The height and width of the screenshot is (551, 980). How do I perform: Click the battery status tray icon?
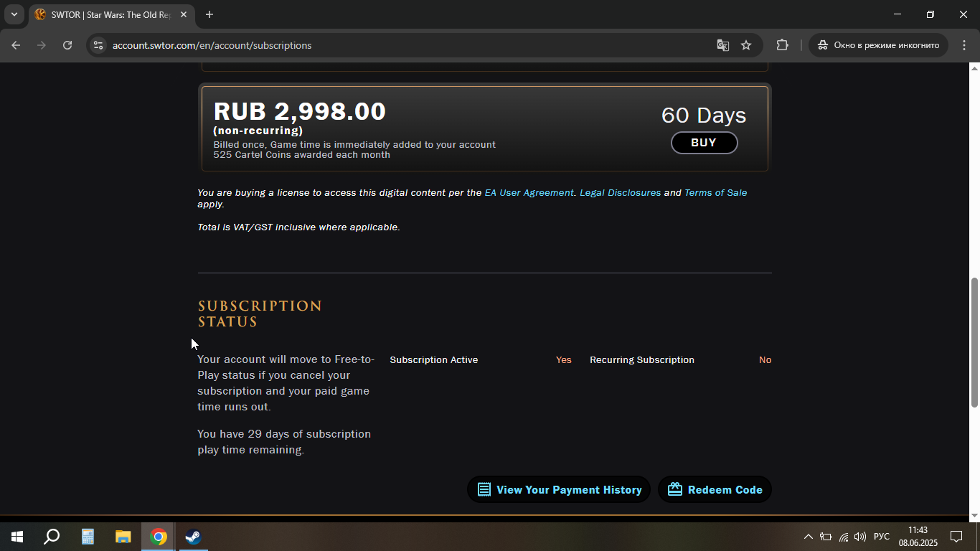coord(826,537)
